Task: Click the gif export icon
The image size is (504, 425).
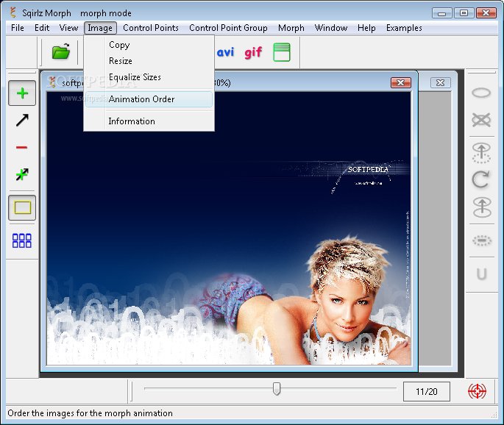Action: tap(253, 52)
